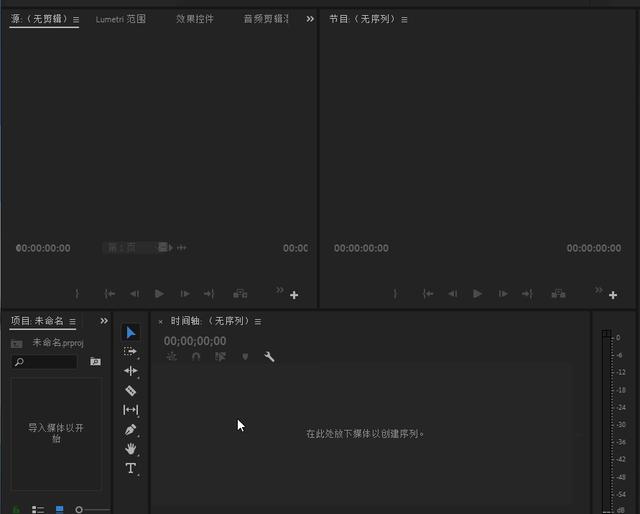Open the Source monitor zoom level dropdown
Viewport: 640px width, 514px height.
click(x=128, y=247)
